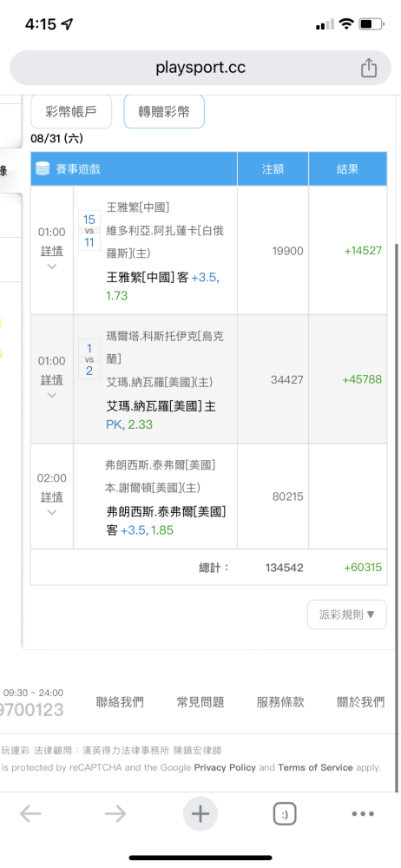Open the 常見問題 footer link
This screenshot has width=401, height=868.
(200, 702)
